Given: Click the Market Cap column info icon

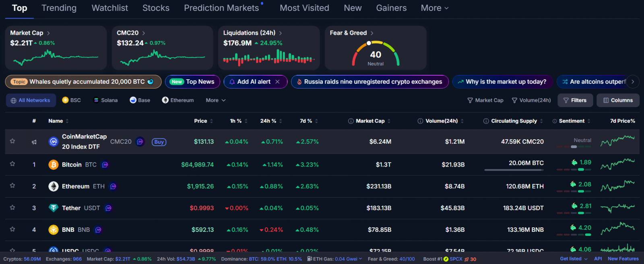Looking at the screenshot, I should click(x=351, y=121).
